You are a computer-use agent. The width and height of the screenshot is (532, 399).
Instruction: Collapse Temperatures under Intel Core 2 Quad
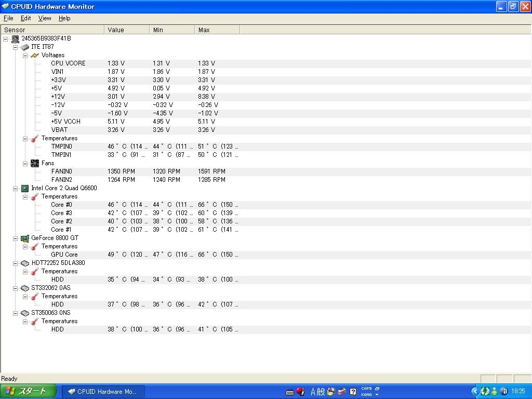[x=25, y=197]
